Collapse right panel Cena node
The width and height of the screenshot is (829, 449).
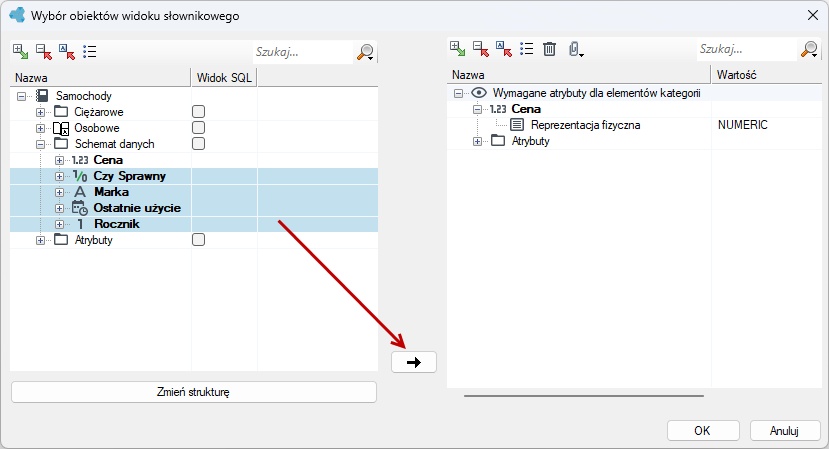click(477, 109)
